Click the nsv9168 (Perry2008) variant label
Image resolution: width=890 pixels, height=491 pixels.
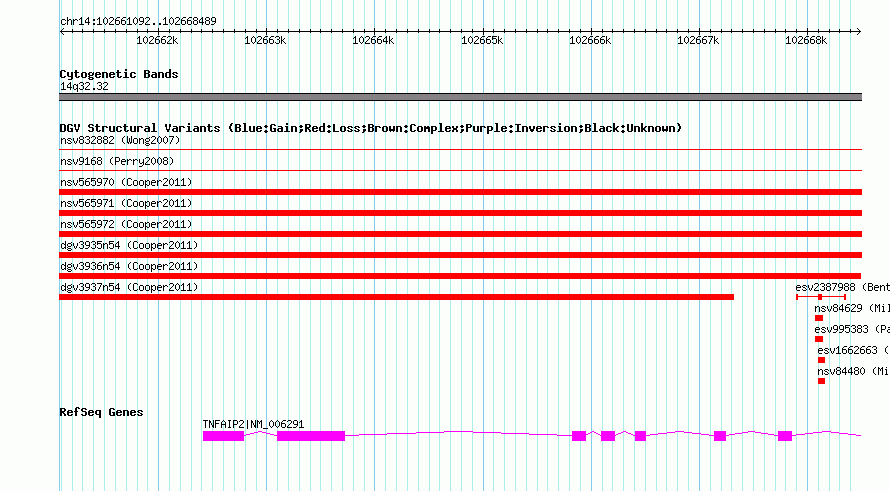(x=117, y=161)
